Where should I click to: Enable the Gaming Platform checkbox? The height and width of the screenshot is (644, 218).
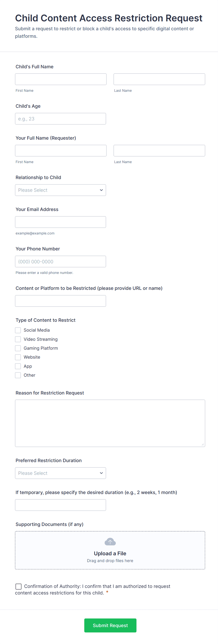point(18,348)
